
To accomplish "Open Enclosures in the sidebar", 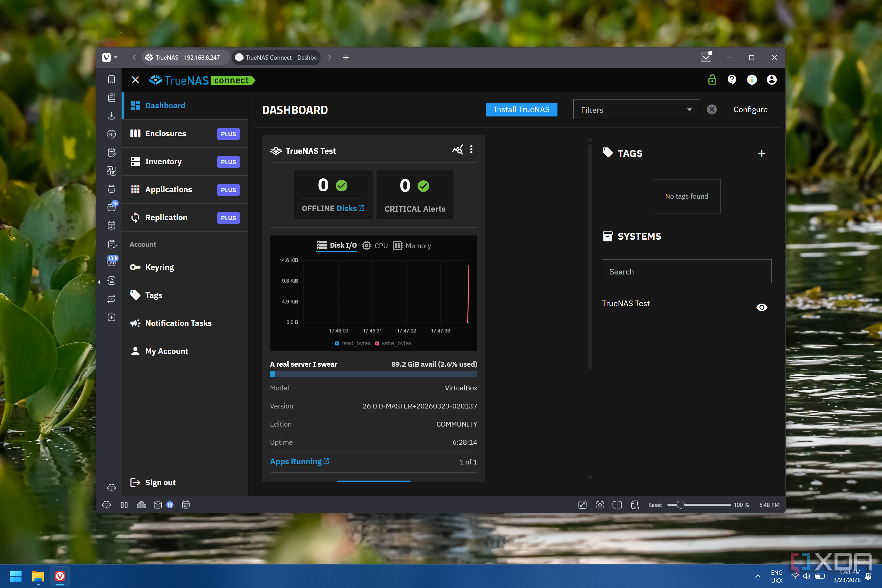I will tap(185, 133).
